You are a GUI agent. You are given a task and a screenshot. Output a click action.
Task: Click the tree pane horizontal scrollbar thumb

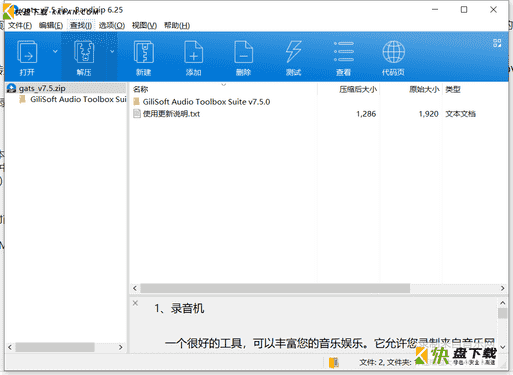pos(55,347)
